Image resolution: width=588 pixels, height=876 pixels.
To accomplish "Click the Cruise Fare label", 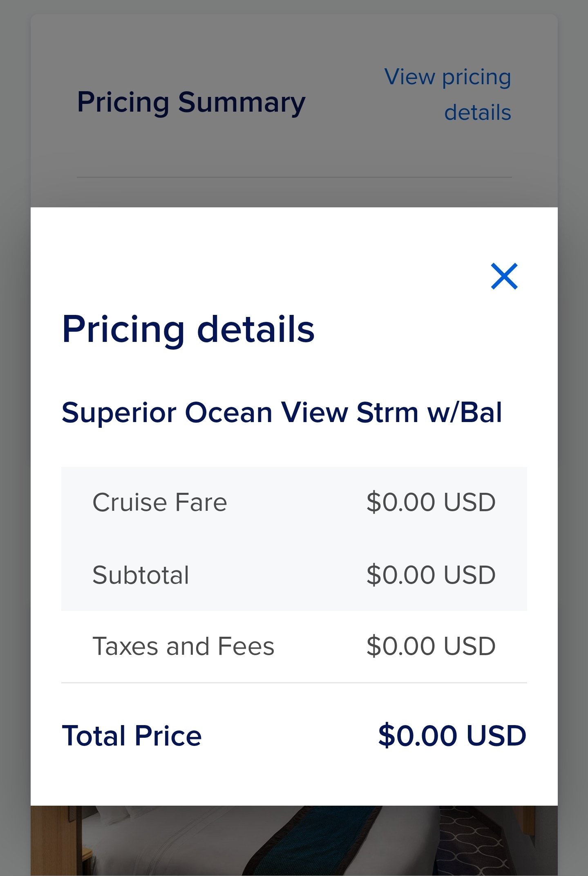I will coord(160,502).
